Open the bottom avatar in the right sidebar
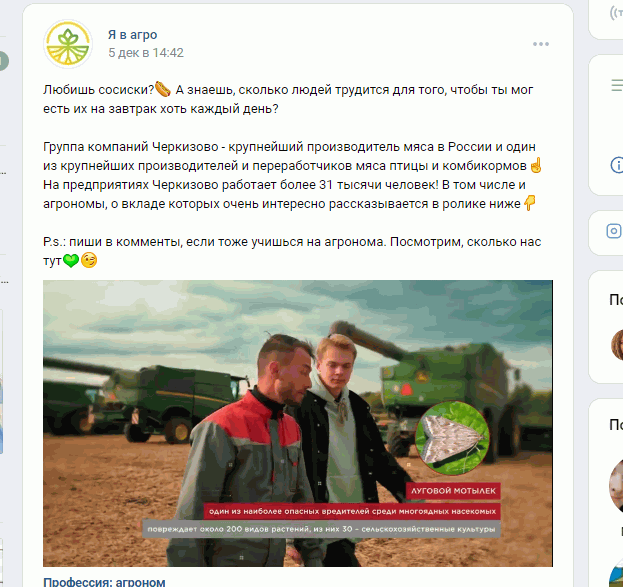Image resolution: width=623 pixels, height=587 pixels. tap(616, 572)
